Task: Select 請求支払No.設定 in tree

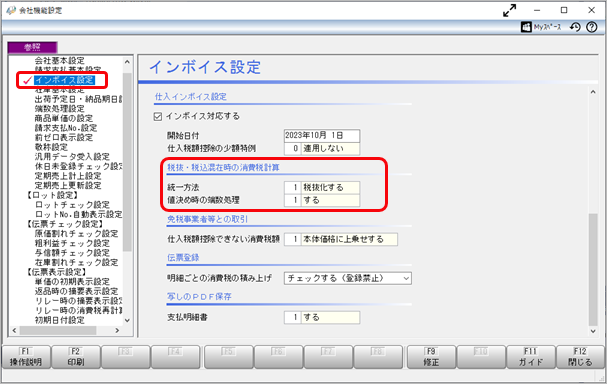Action: pyautogui.click(x=66, y=128)
